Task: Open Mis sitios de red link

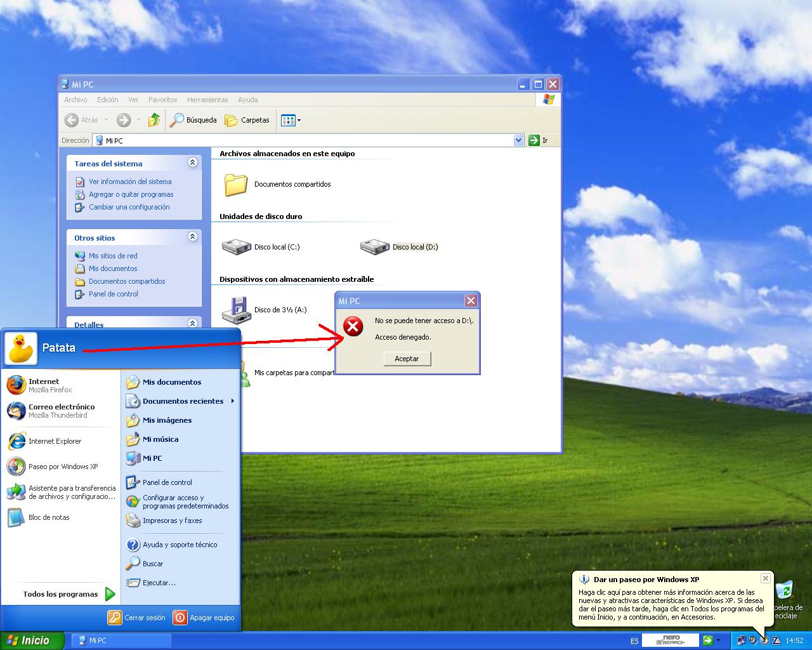Action: pos(113,256)
